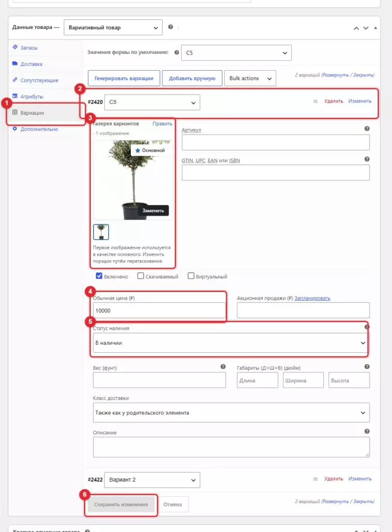The width and height of the screenshot is (392, 532).
Task: Click help icon for Вес (фунт) field
Action: click(223, 366)
